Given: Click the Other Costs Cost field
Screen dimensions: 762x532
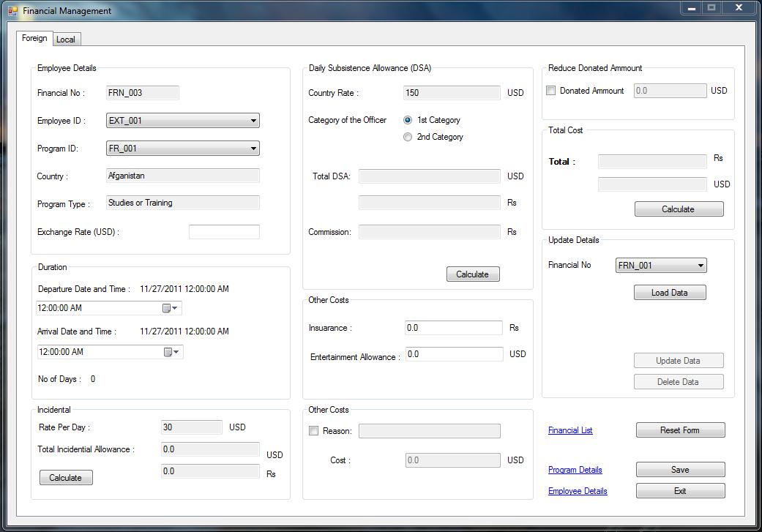Looking at the screenshot, I should pos(453,460).
